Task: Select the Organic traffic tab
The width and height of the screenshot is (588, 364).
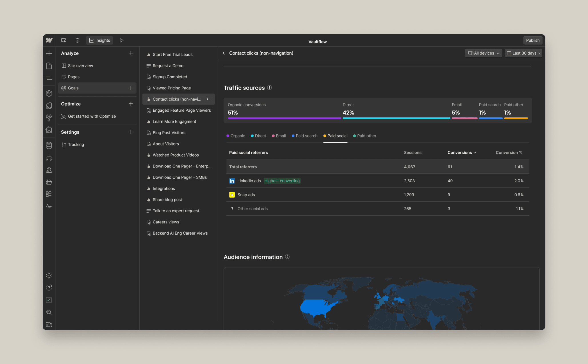Action: 236,136
